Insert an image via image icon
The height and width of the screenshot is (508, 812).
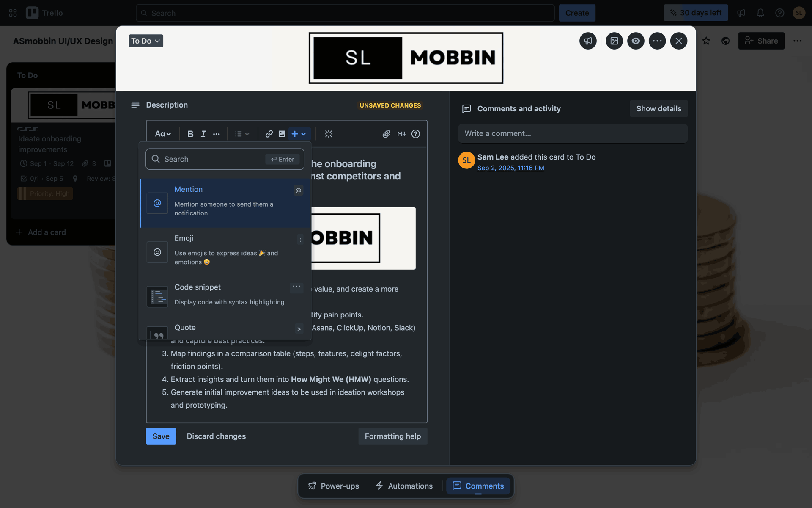click(282, 134)
